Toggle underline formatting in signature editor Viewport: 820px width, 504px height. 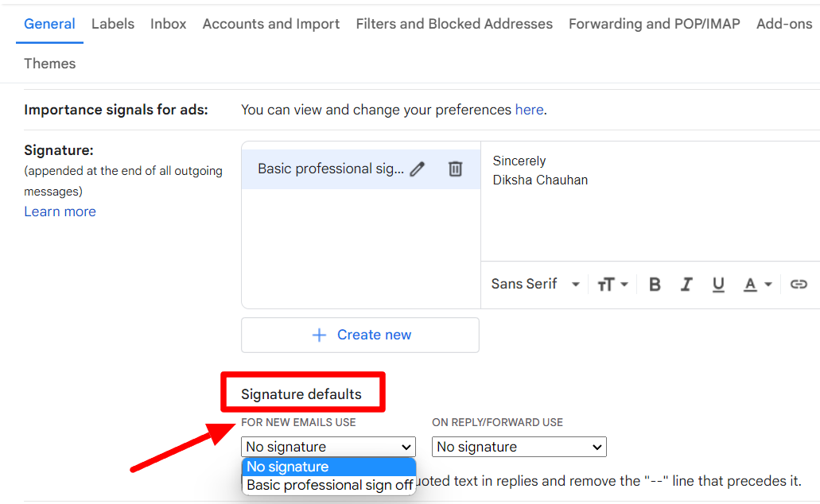click(718, 285)
